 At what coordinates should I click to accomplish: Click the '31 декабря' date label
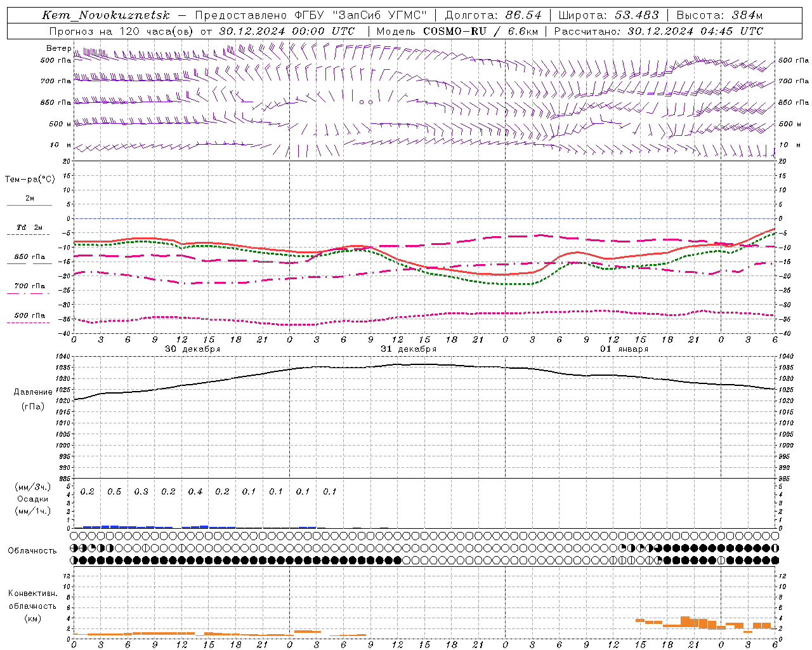click(409, 349)
